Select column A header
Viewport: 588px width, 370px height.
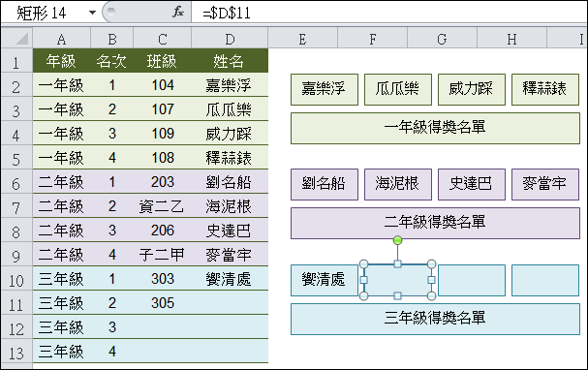pos(61,39)
